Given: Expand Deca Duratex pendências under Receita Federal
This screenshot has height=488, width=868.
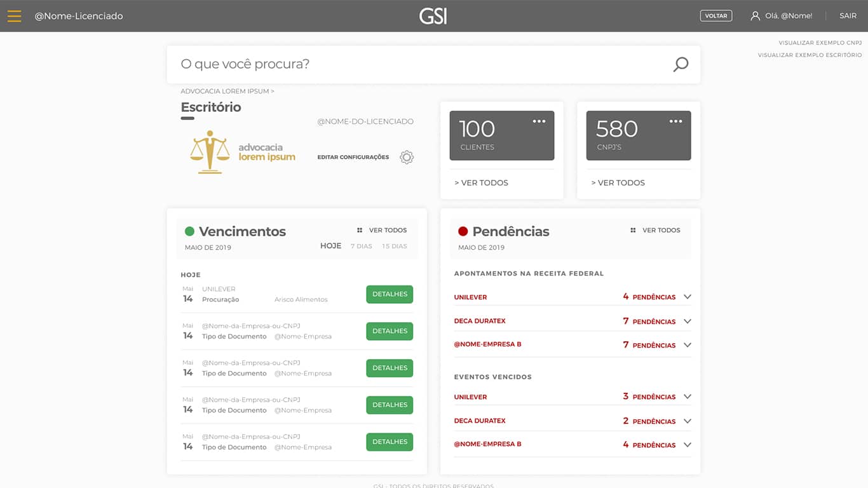Looking at the screenshot, I should (687, 322).
